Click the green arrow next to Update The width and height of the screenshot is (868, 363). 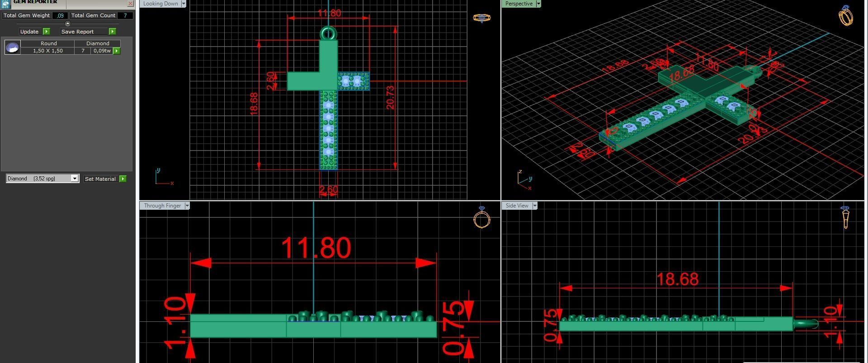(x=46, y=31)
